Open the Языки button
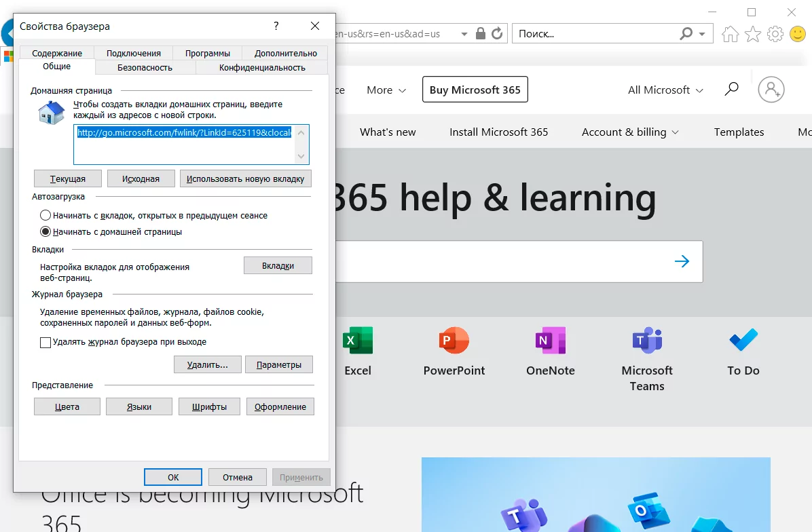This screenshot has width=812, height=532. pos(139,406)
